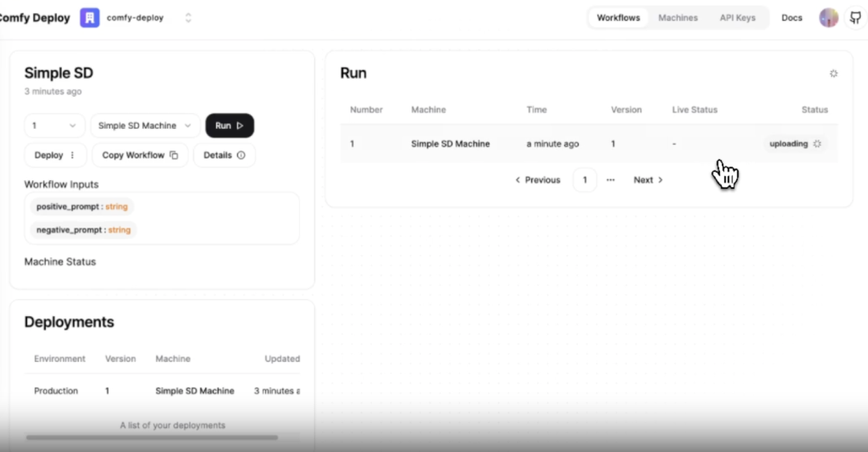Click the info icon on Details button

click(241, 155)
